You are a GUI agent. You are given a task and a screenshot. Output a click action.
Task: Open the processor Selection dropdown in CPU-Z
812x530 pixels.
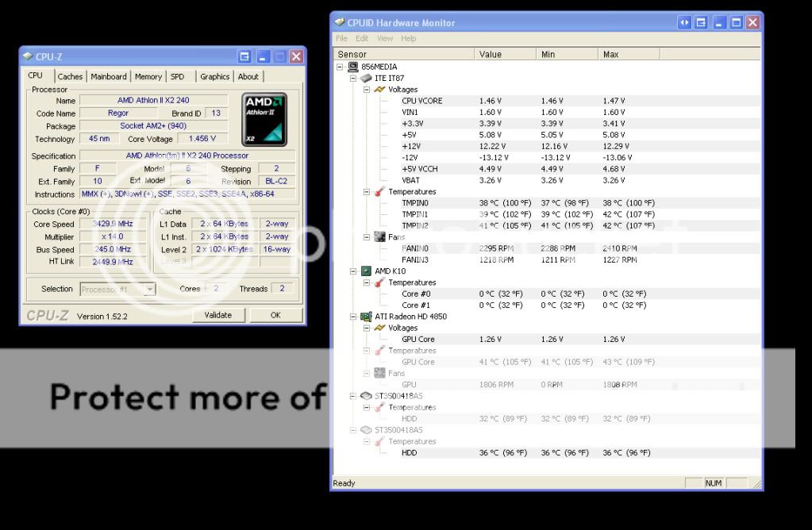151,289
